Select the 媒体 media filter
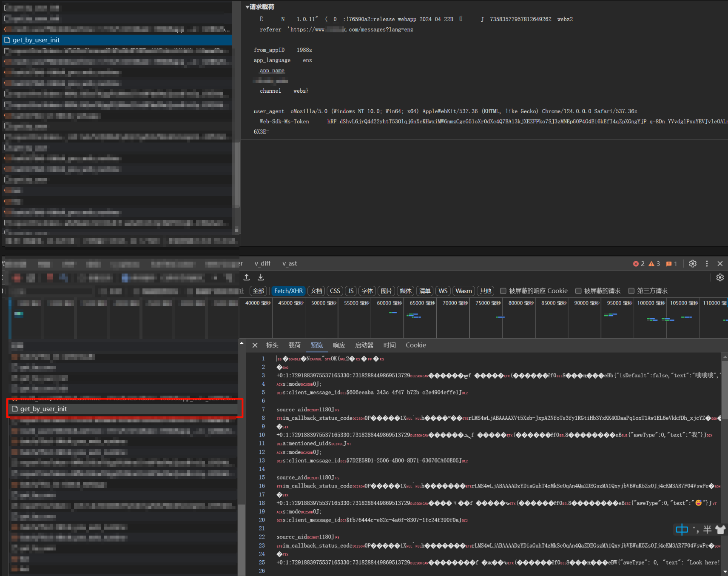 tap(406, 291)
